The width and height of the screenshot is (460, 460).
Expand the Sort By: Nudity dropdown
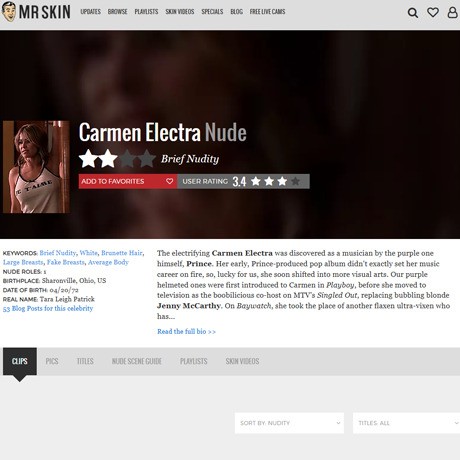coord(289,423)
